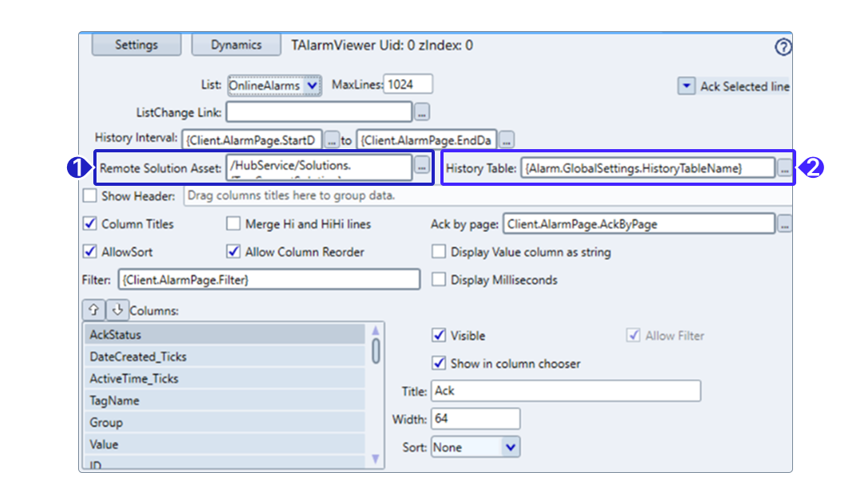The height and width of the screenshot is (504, 860).
Task: Toggle Merge Hi and HiHi lines
Action: pyautogui.click(x=233, y=225)
